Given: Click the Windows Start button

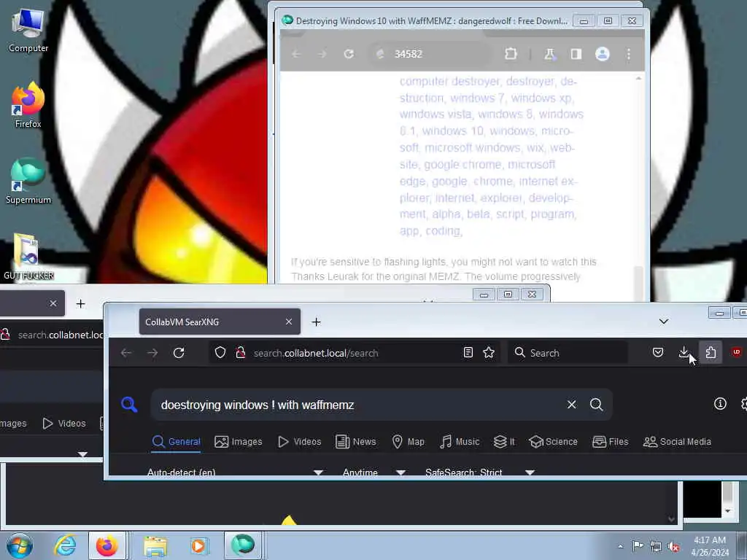Looking at the screenshot, I should [x=20, y=545].
